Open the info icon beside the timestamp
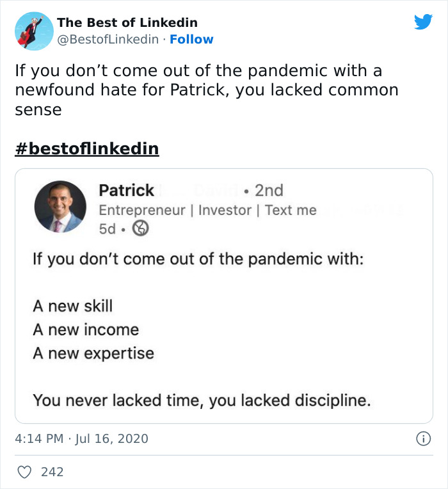Screen dimensions: 448x489 422,438
